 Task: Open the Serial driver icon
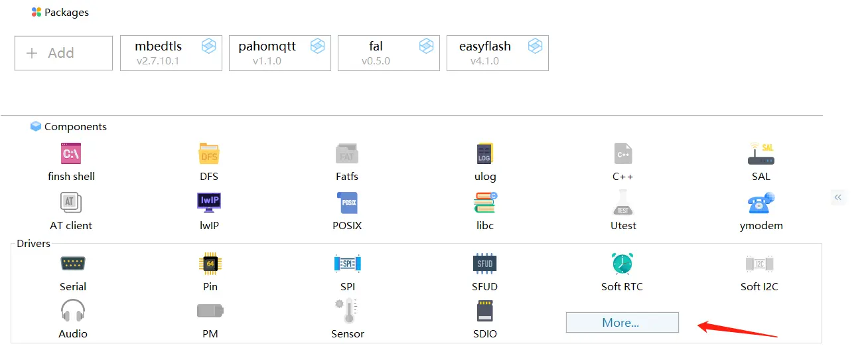(72, 264)
